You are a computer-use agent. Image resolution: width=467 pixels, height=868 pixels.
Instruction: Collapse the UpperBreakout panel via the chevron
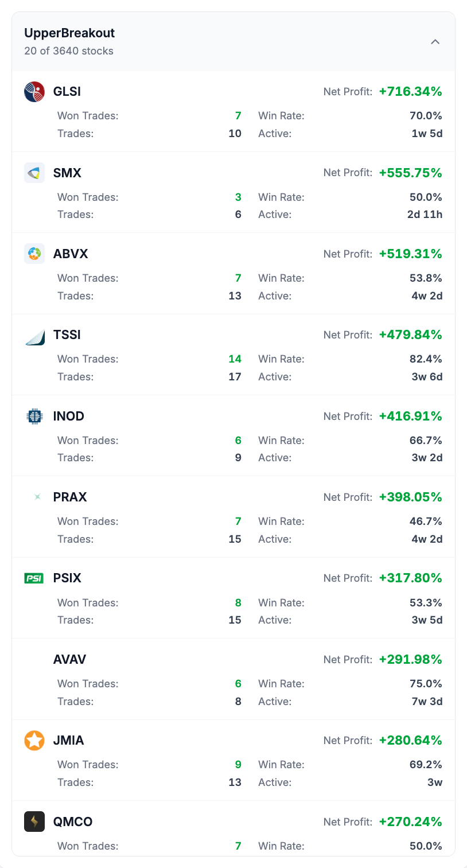[x=435, y=41]
